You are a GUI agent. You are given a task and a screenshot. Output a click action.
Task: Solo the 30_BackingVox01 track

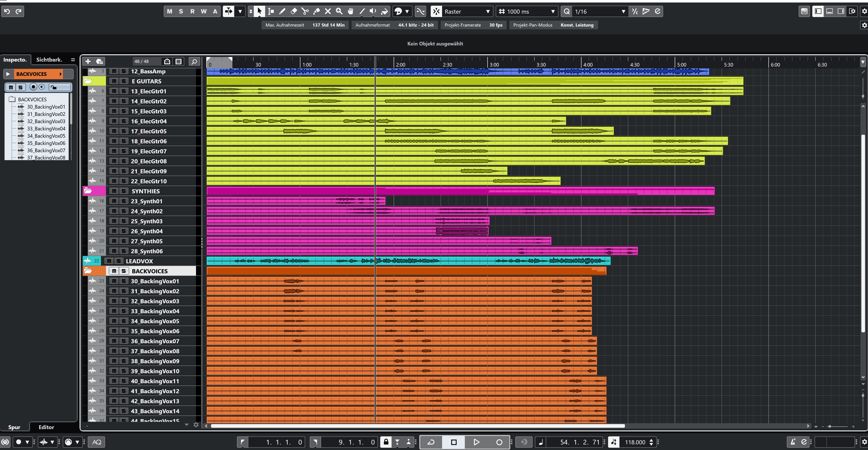(124, 281)
